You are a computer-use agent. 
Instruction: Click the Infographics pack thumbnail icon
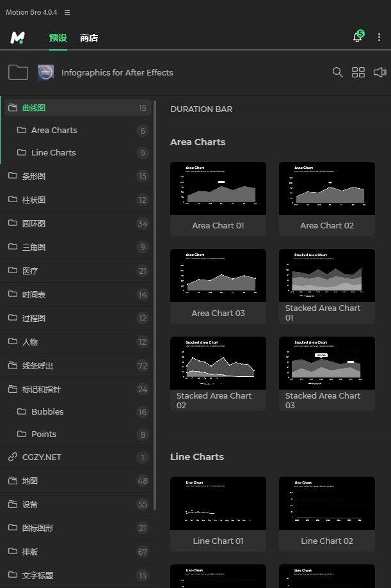[46, 72]
